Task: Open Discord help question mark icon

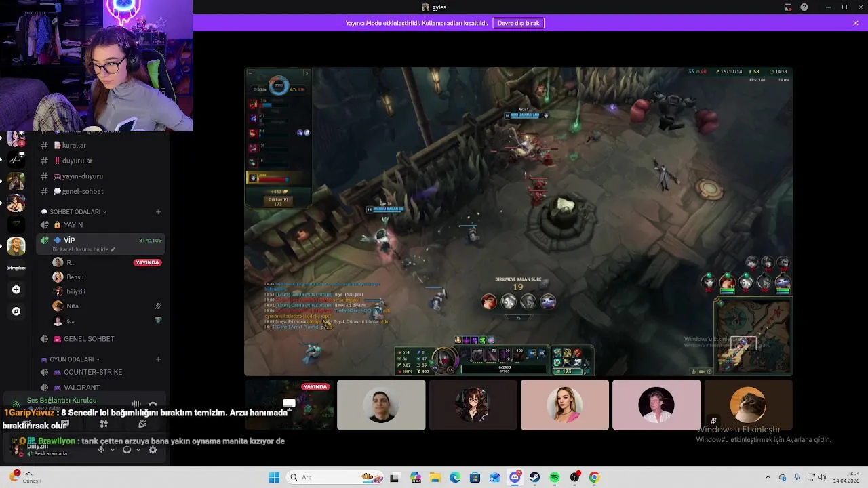Action: point(804,7)
